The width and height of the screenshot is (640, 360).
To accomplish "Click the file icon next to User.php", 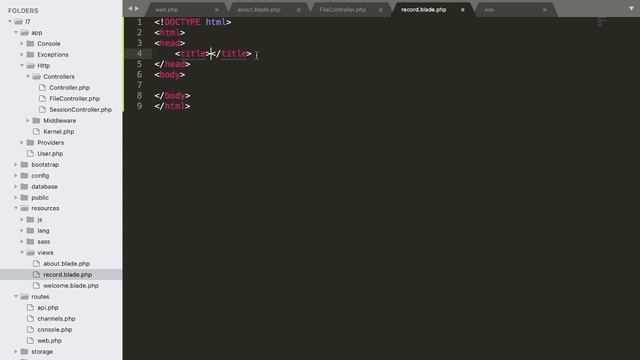I will coord(30,153).
